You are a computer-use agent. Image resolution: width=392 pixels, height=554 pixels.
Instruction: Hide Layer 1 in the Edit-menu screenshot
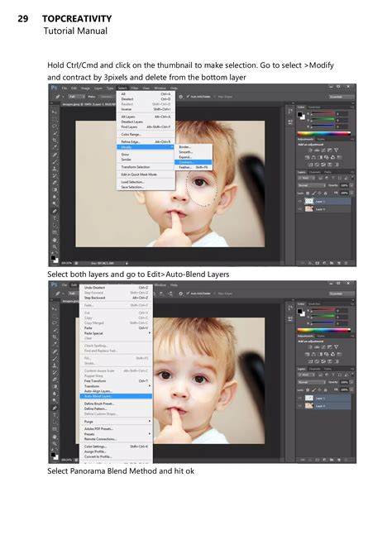299,399
